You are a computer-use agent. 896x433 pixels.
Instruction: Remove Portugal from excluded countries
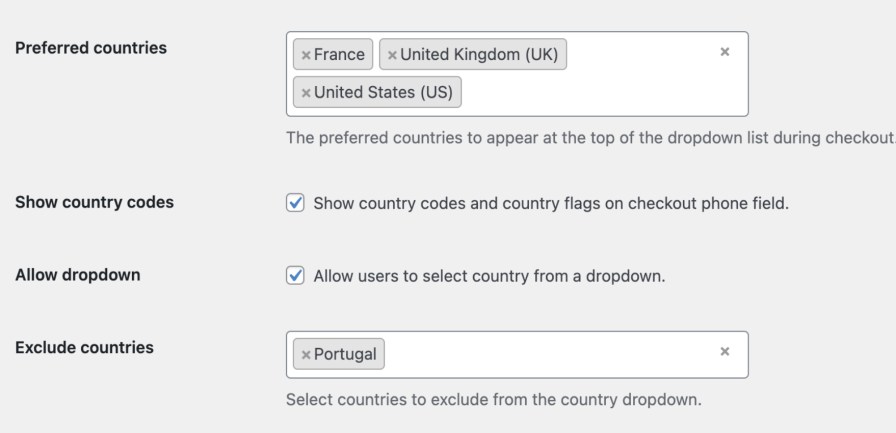pos(306,354)
